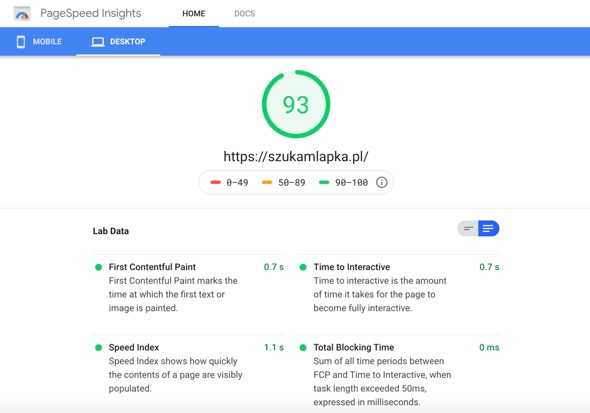Click the desktop laptop icon

tap(98, 42)
